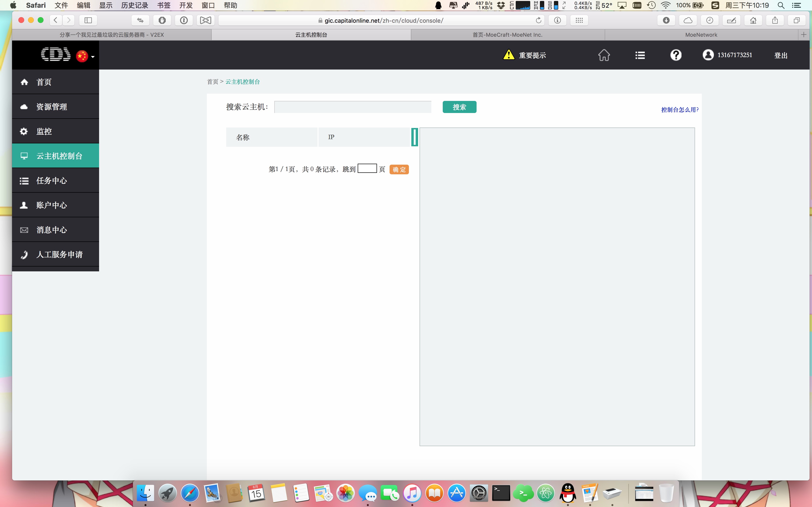
Task: Open the list menu icon in the header
Action: pyautogui.click(x=640, y=55)
